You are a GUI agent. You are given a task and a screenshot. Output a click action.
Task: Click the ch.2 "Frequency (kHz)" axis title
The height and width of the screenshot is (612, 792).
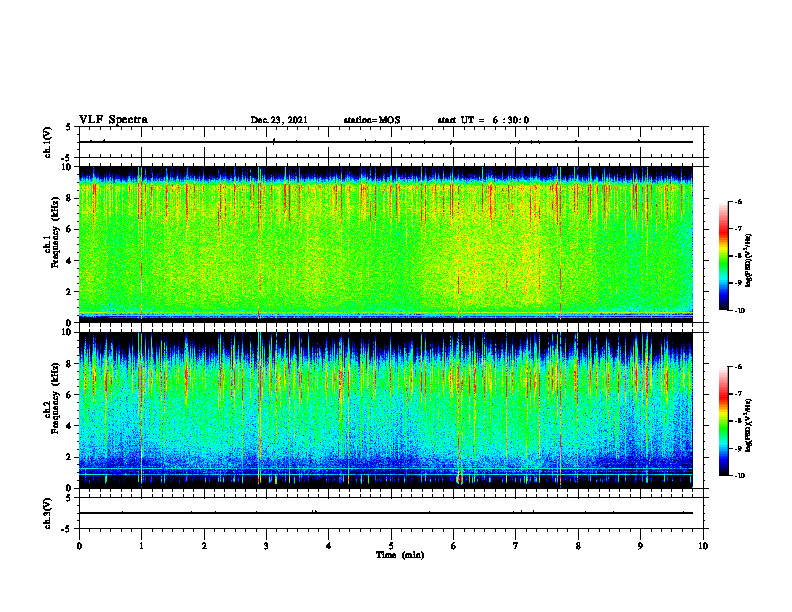[55, 398]
